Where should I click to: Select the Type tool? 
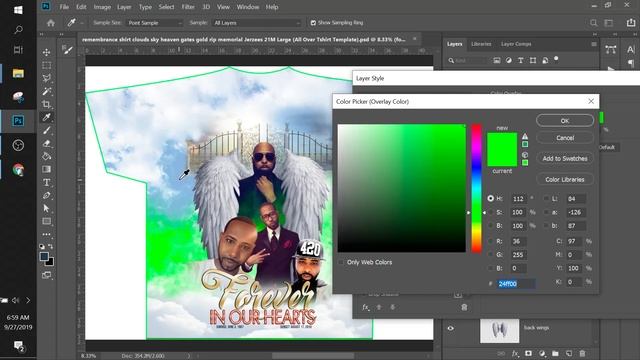click(47, 182)
